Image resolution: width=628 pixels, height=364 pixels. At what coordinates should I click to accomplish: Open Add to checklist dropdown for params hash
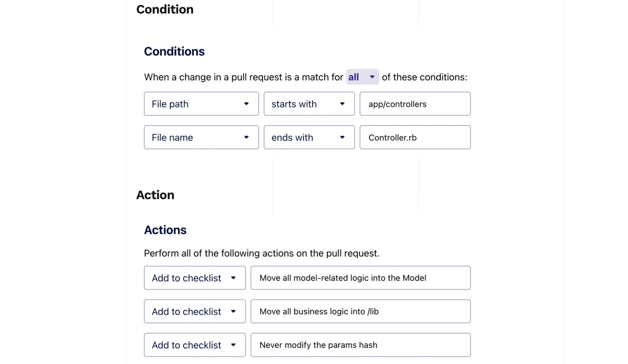pos(194,345)
